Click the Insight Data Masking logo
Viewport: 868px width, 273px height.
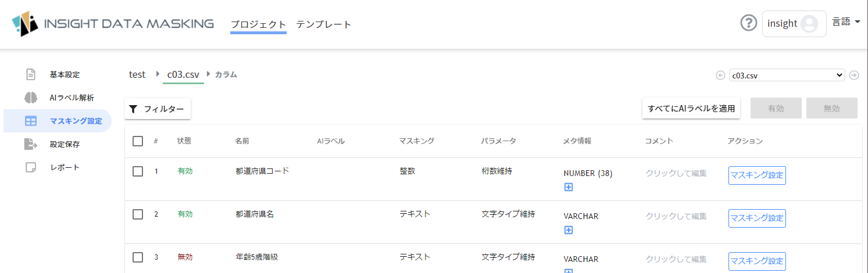coord(113,24)
